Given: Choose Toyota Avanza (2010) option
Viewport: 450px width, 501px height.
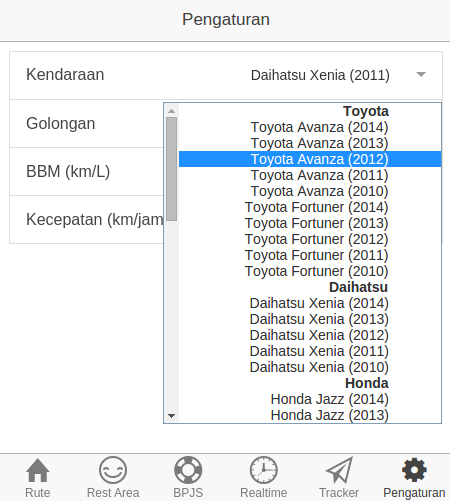Looking at the screenshot, I should click(x=310, y=191).
